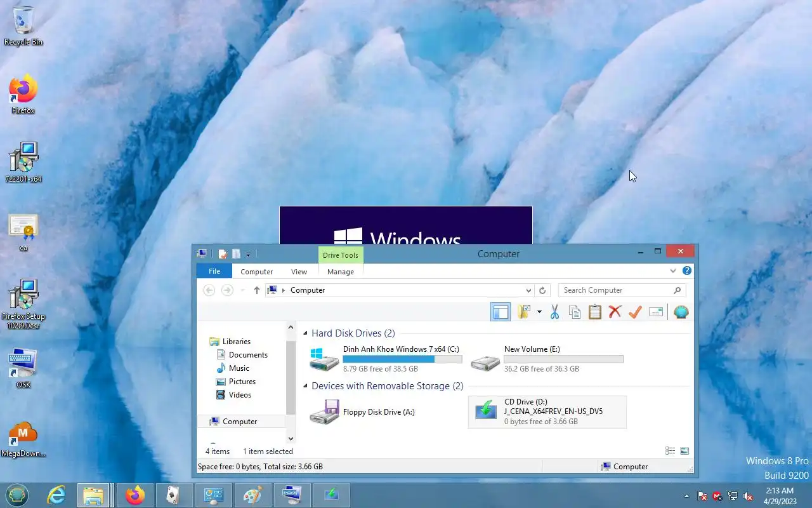This screenshot has width=812, height=508.
Task: Click the breadcrumb arrow before Computer
Action: [x=284, y=290]
